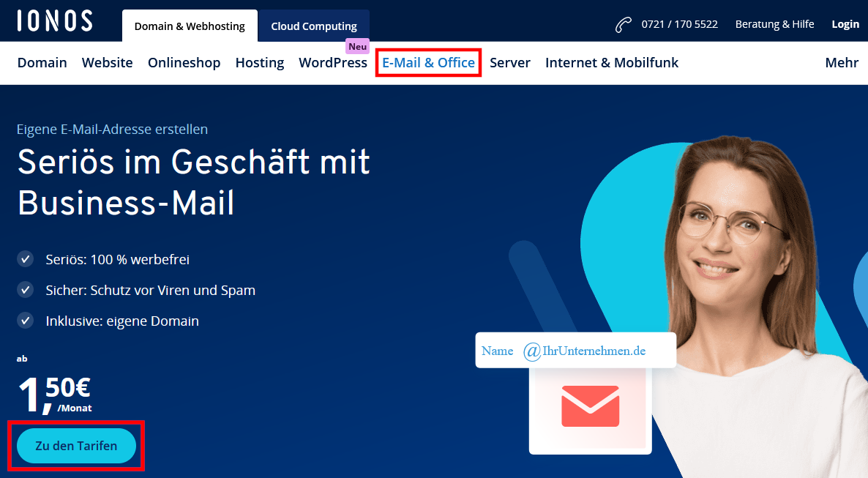Open the Website menu item
868x478 pixels.
(x=108, y=63)
